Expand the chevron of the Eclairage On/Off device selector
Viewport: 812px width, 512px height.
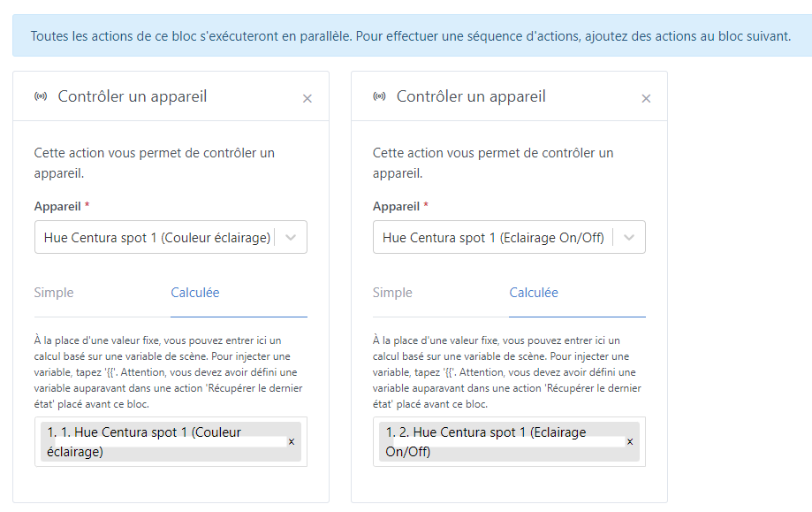pyautogui.click(x=630, y=238)
